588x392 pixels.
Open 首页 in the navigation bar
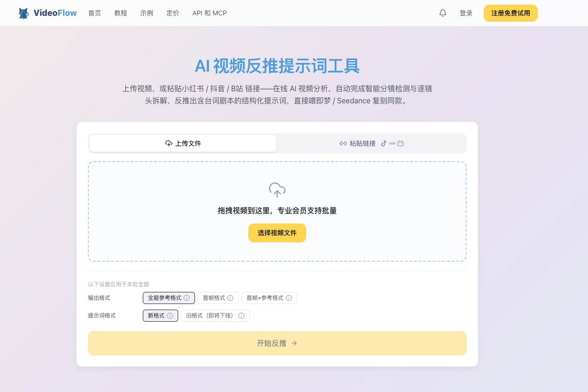pyautogui.click(x=95, y=13)
